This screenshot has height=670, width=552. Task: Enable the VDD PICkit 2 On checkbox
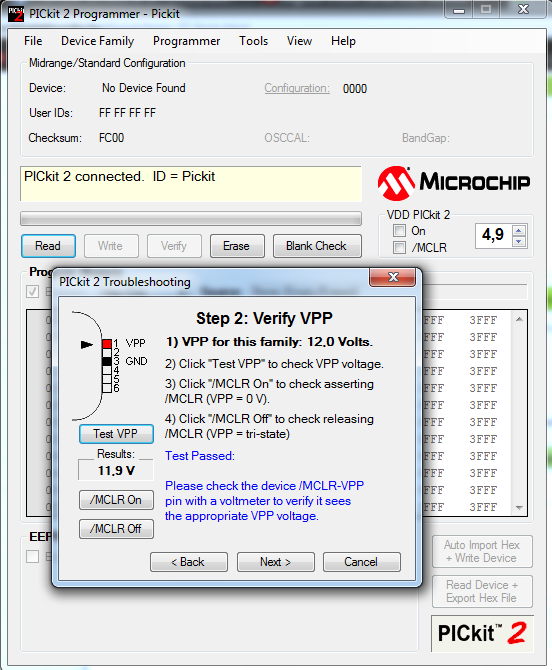click(x=399, y=231)
